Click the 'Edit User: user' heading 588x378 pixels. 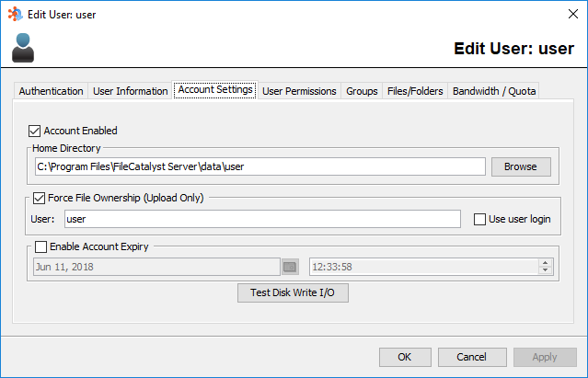[513, 49]
